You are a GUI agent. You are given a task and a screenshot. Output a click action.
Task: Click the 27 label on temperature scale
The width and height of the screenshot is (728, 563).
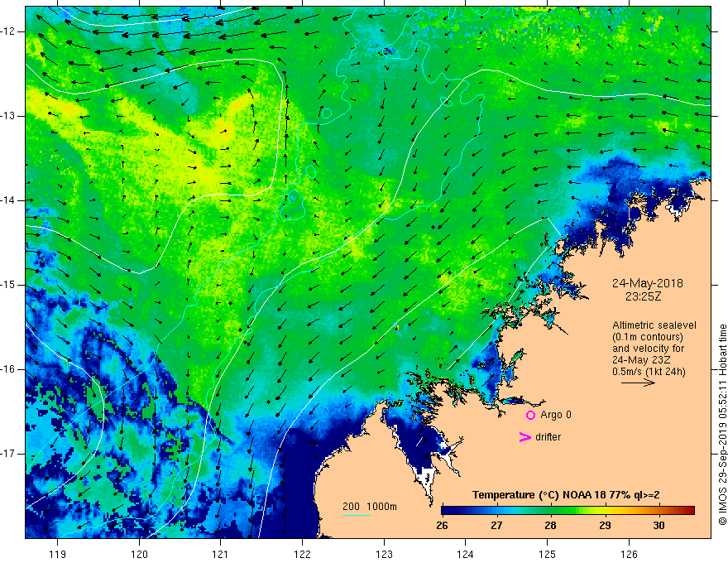point(497,526)
